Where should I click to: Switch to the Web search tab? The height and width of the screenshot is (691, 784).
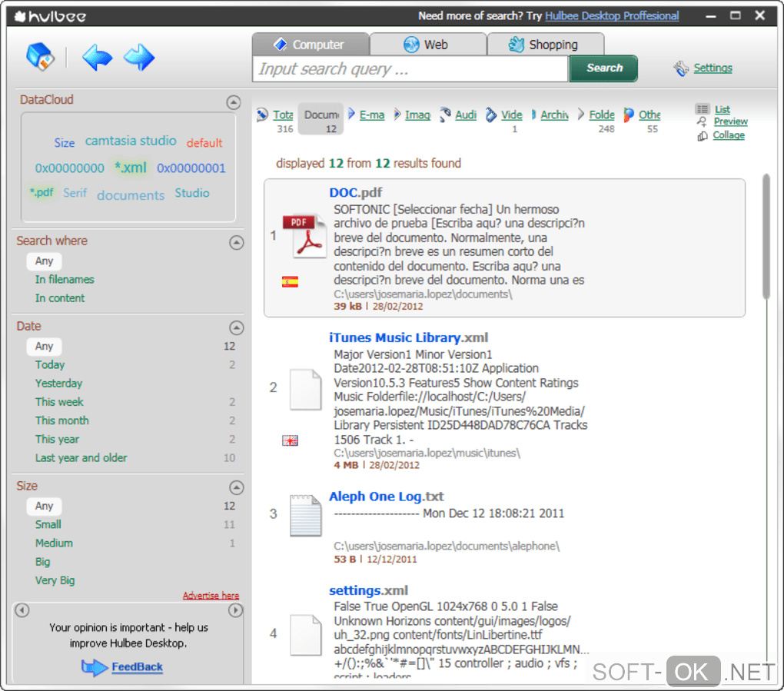[x=428, y=45]
